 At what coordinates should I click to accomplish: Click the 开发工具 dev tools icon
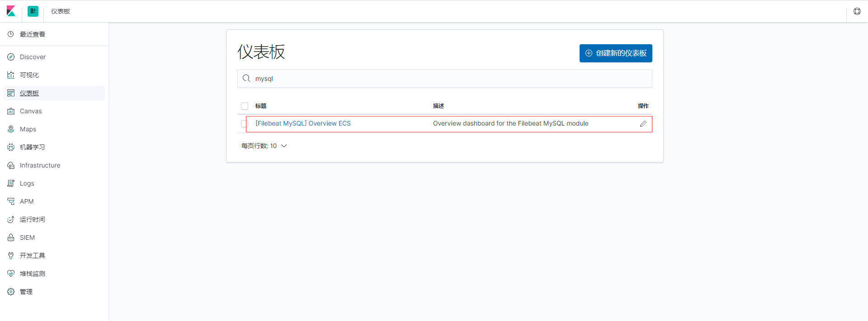pos(11,256)
